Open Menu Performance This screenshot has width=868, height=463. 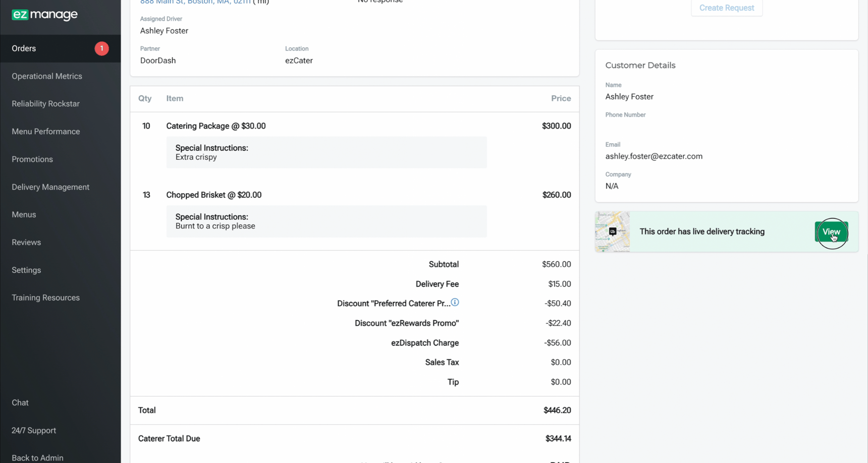click(45, 131)
